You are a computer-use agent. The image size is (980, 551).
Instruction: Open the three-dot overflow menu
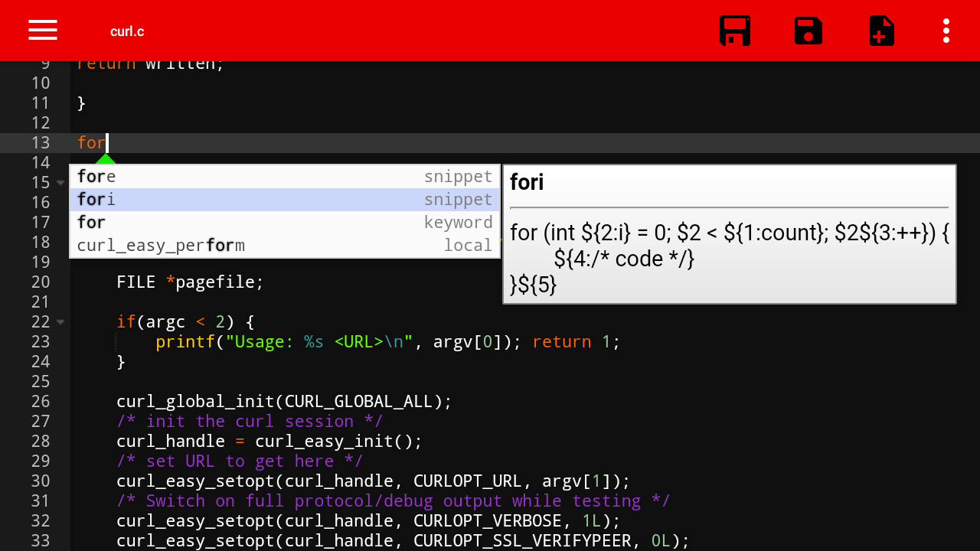point(946,31)
